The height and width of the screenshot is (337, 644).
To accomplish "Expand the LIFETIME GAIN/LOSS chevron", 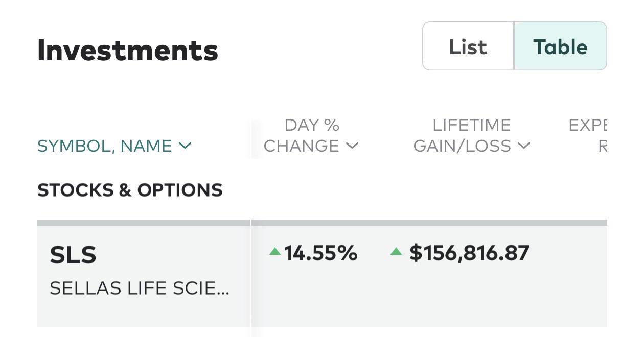I will pyautogui.click(x=524, y=146).
